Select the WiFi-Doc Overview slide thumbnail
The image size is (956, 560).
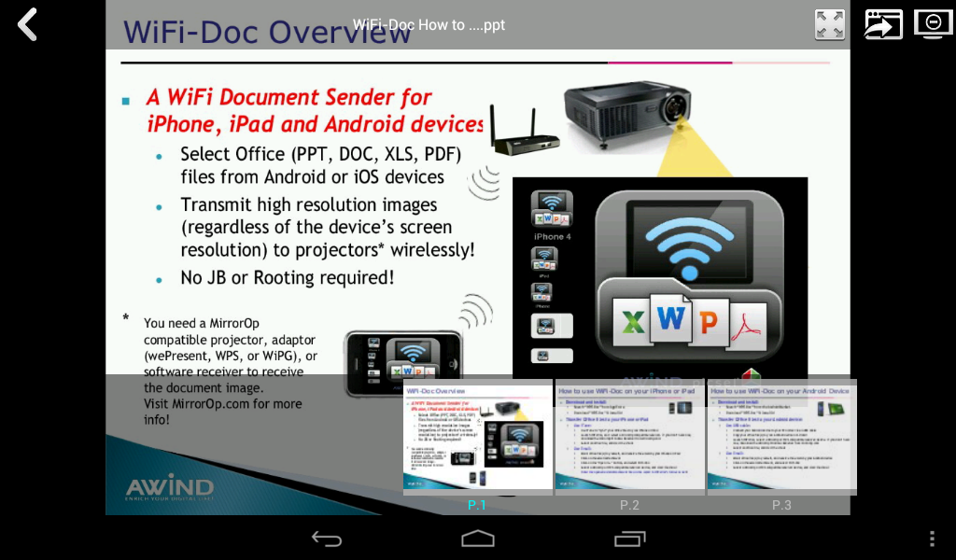pos(477,436)
